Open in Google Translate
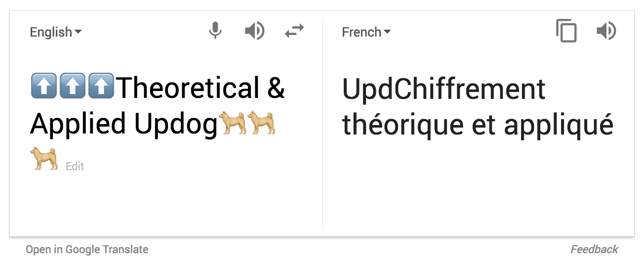Viewport: 644px width, 269px height. click(x=87, y=250)
